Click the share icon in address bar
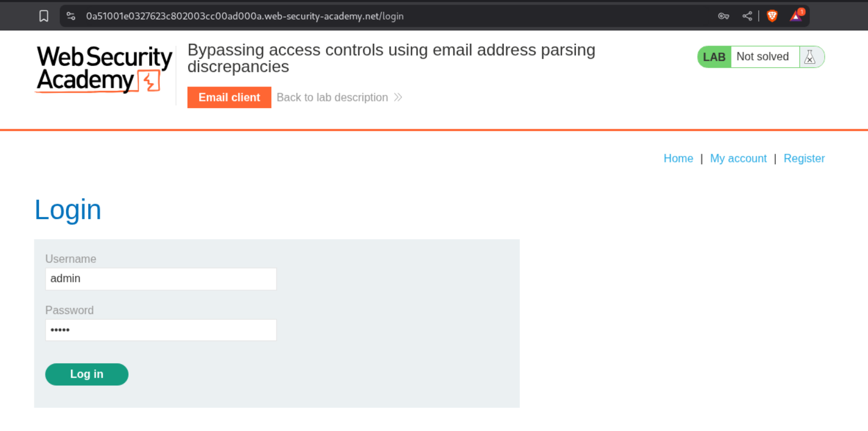The image size is (868, 431). click(x=747, y=16)
